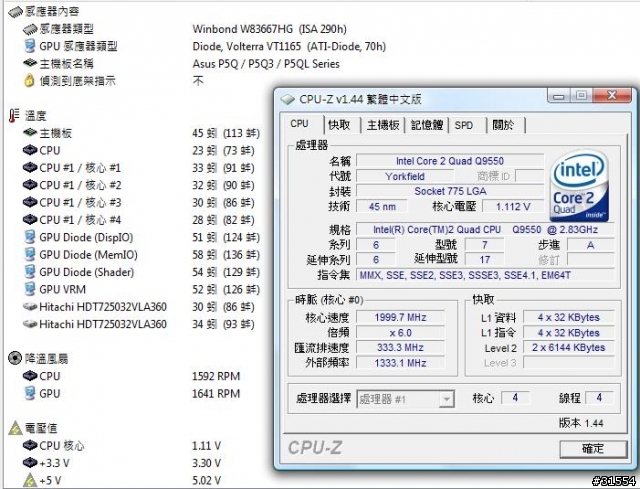Click the 2 x 6144 KBytes Level 2 value

coord(569,347)
